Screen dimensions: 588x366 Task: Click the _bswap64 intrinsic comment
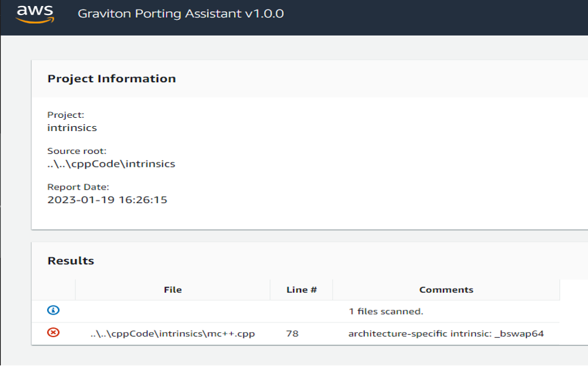(446, 333)
